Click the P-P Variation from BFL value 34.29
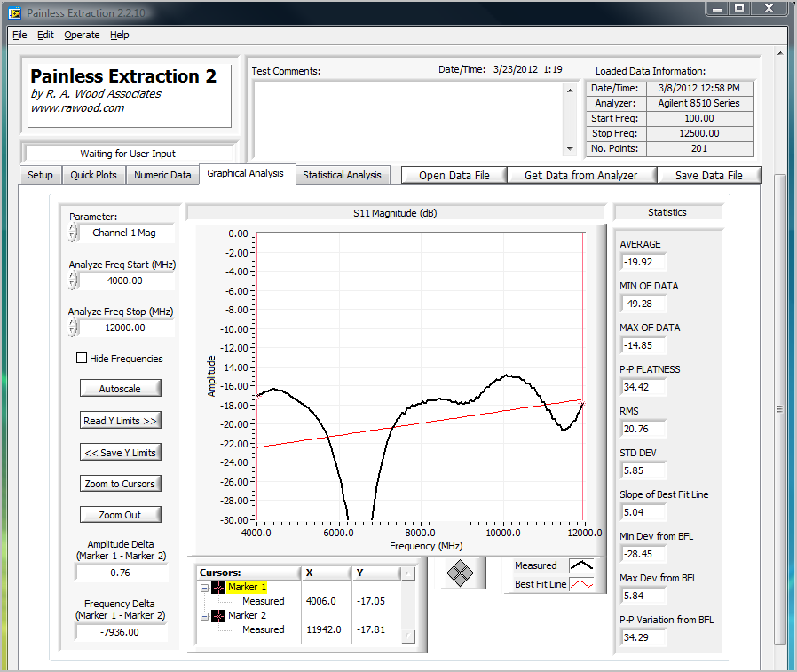The width and height of the screenshot is (797, 672). click(x=644, y=637)
